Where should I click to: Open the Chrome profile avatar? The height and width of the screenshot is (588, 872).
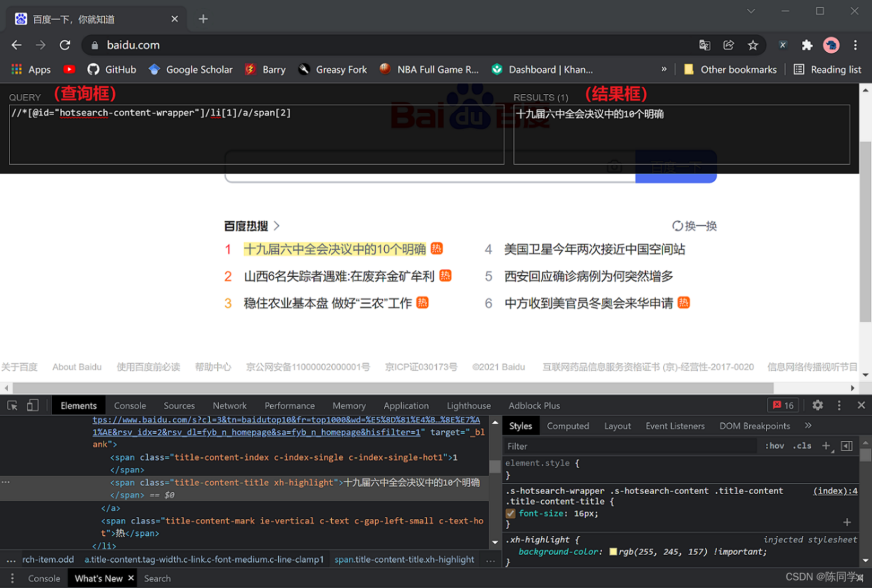[831, 45]
